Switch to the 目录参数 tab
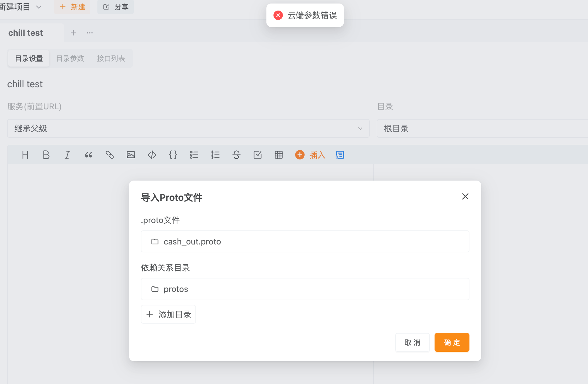This screenshot has height=384, width=588. click(70, 59)
